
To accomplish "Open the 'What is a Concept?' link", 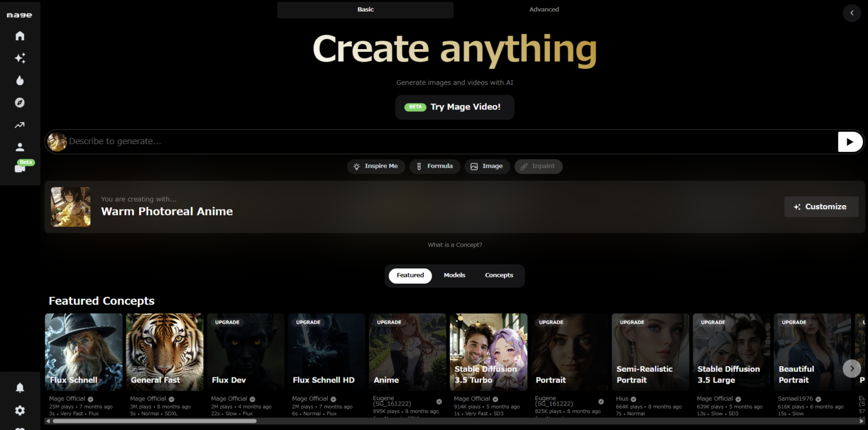I will (454, 245).
